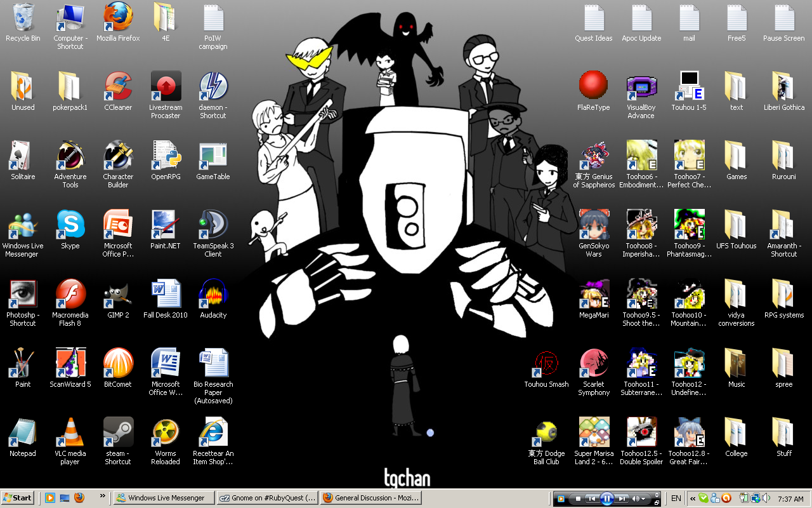Open the VLC media player shortcut

click(70, 434)
